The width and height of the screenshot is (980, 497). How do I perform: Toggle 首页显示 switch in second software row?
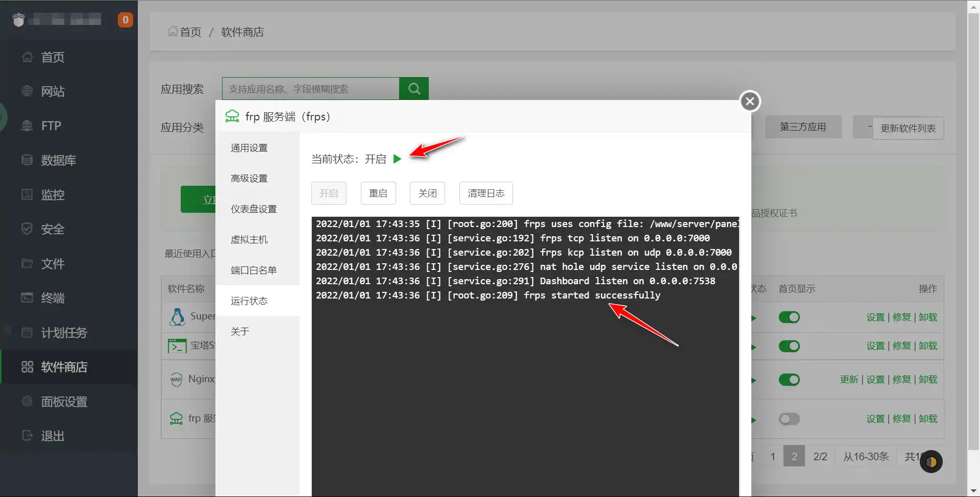point(789,346)
